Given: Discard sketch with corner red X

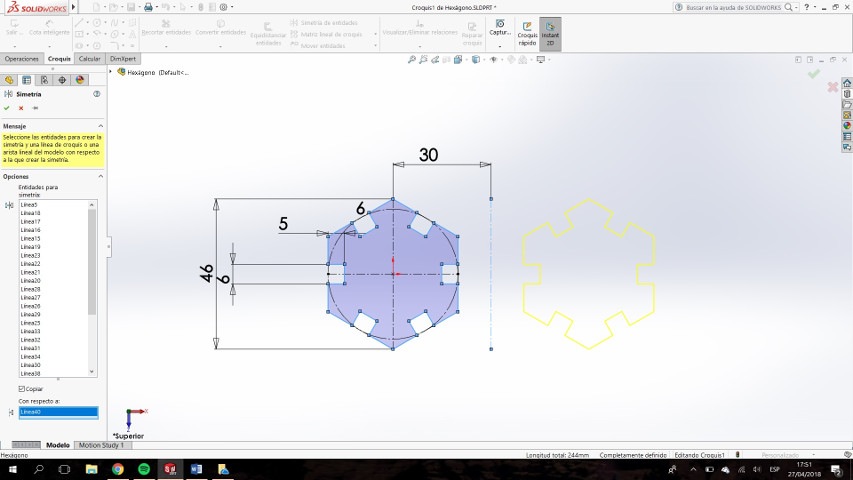Looking at the screenshot, I should coord(832,87).
